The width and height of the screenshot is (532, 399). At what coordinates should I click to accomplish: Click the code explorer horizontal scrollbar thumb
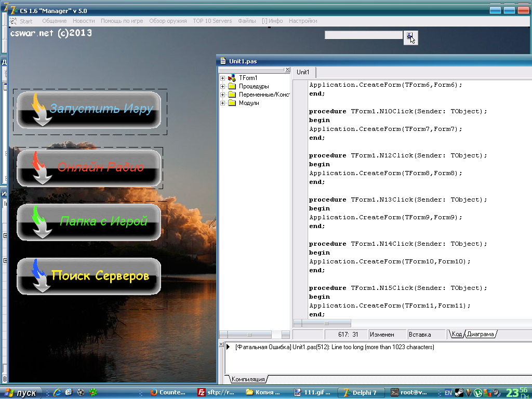(x=249, y=335)
